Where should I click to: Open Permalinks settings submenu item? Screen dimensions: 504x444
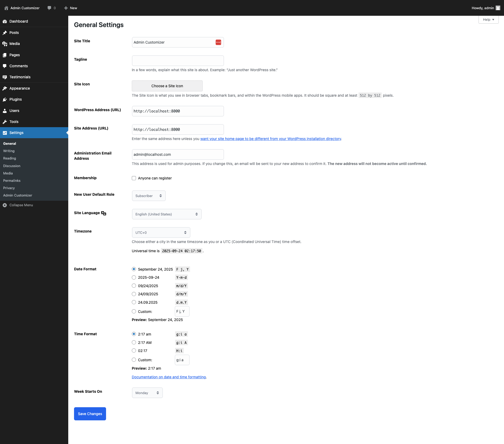12,180
